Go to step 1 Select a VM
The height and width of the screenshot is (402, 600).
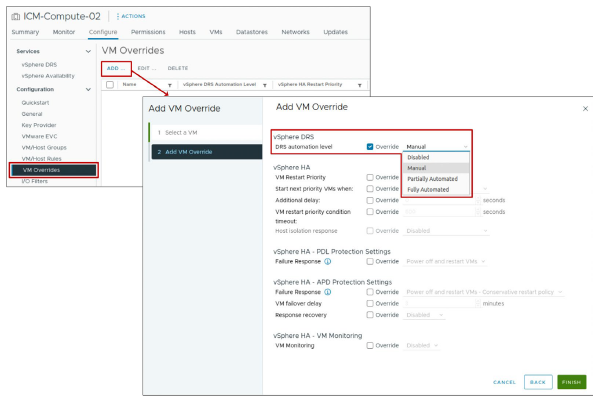point(206,133)
